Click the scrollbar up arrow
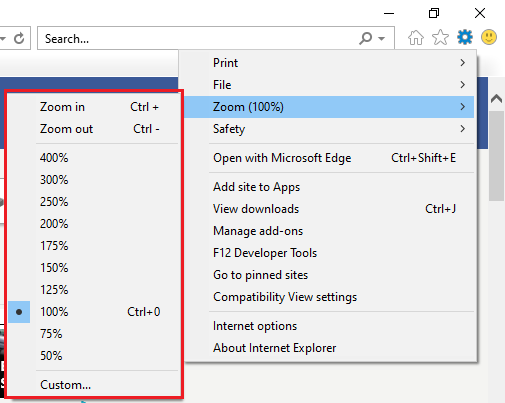The width and height of the screenshot is (505, 403). [x=496, y=99]
